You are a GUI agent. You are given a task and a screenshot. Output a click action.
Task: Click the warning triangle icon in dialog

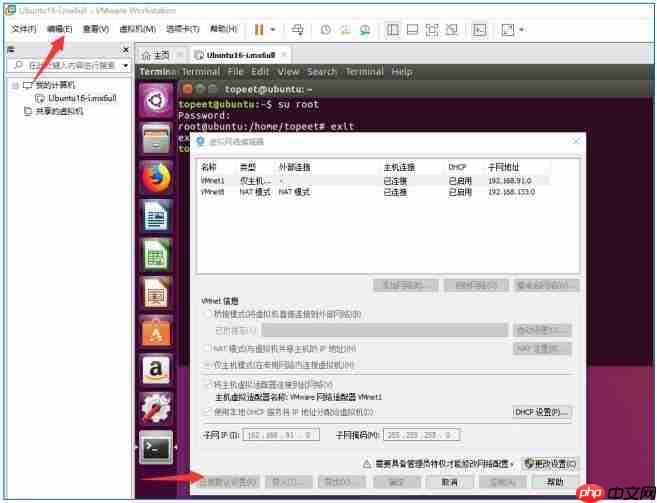367,464
